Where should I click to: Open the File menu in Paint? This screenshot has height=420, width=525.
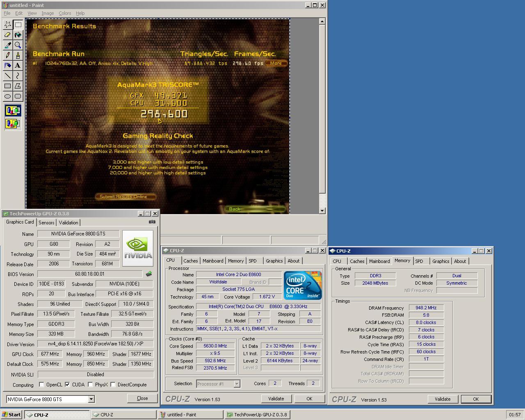[7, 13]
